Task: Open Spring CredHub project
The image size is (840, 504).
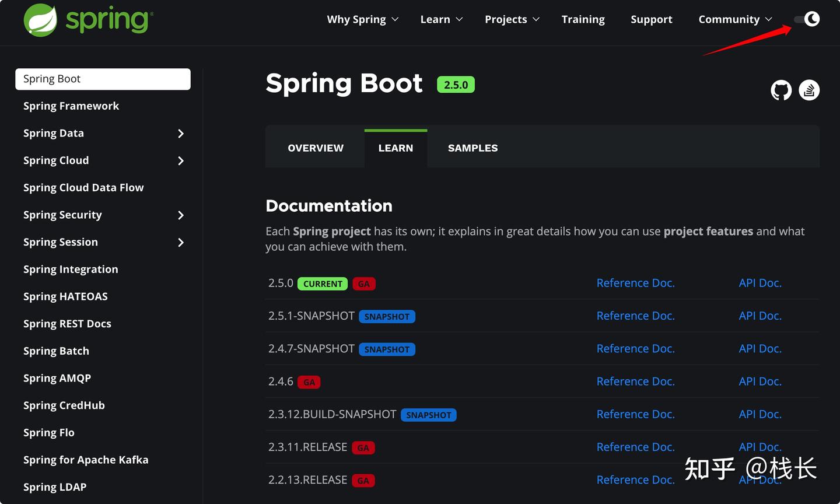Action: pos(64,405)
